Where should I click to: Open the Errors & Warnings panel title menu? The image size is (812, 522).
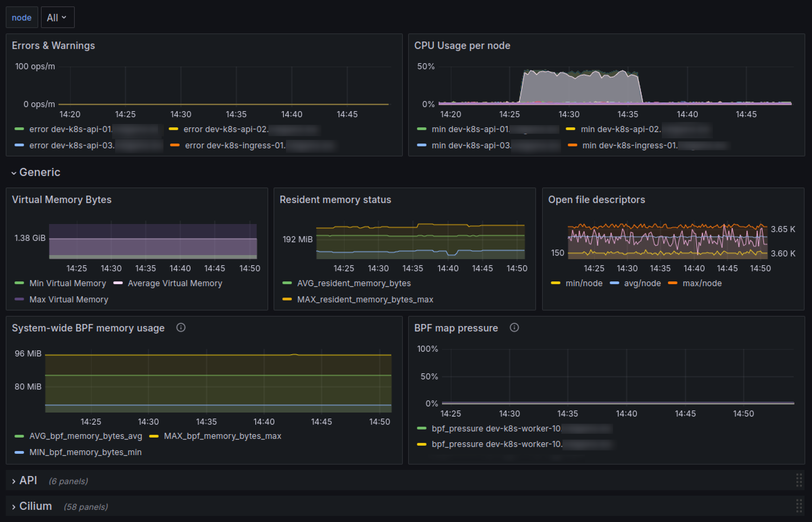pos(53,45)
